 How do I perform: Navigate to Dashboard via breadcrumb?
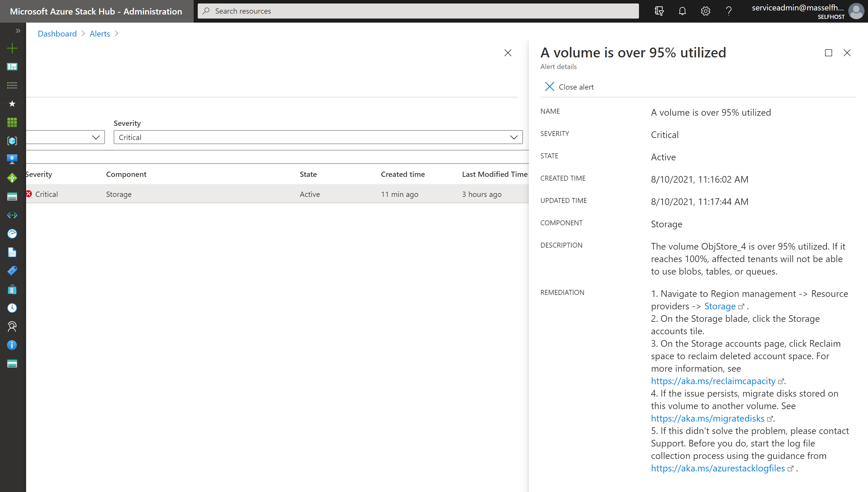coord(57,33)
